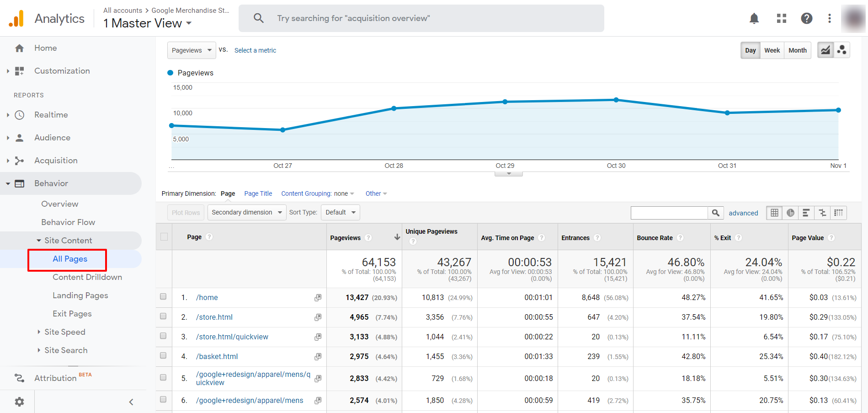Open /store.html page link icon
Image resolution: width=868 pixels, height=413 pixels.
pos(318,317)
